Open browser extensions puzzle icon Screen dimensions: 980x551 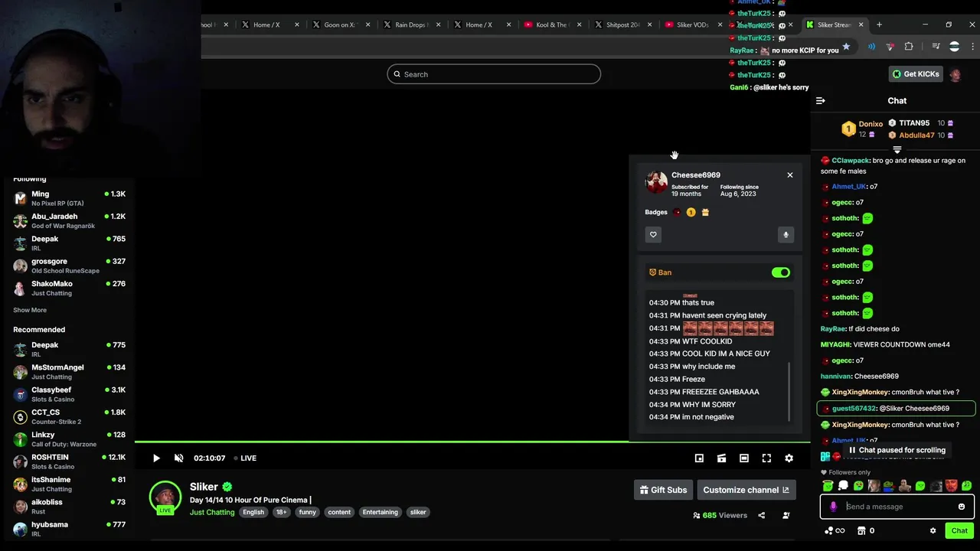pos(909,47)
